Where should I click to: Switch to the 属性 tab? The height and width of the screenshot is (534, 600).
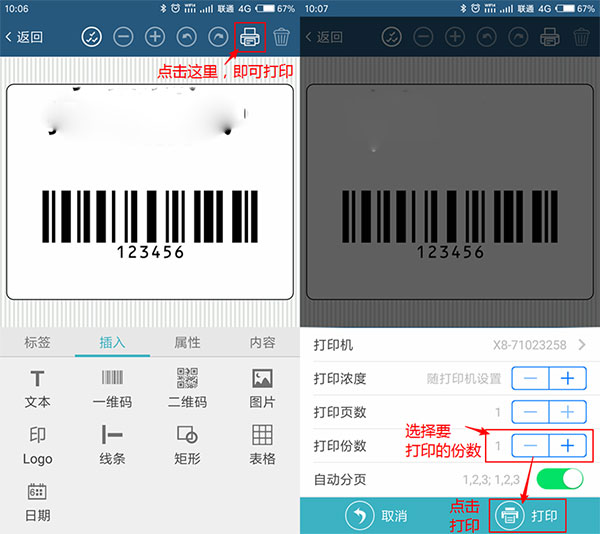[187, 342]
